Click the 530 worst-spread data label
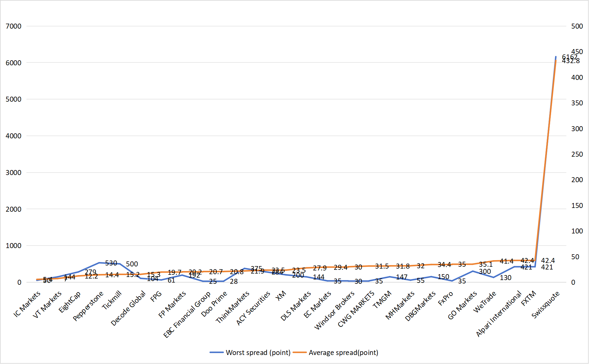 pos(111,263)
